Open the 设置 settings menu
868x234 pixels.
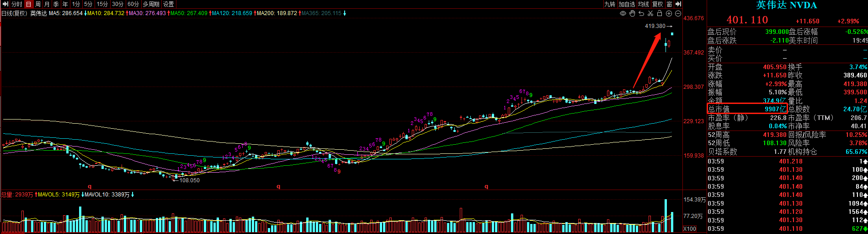point(169,4)
